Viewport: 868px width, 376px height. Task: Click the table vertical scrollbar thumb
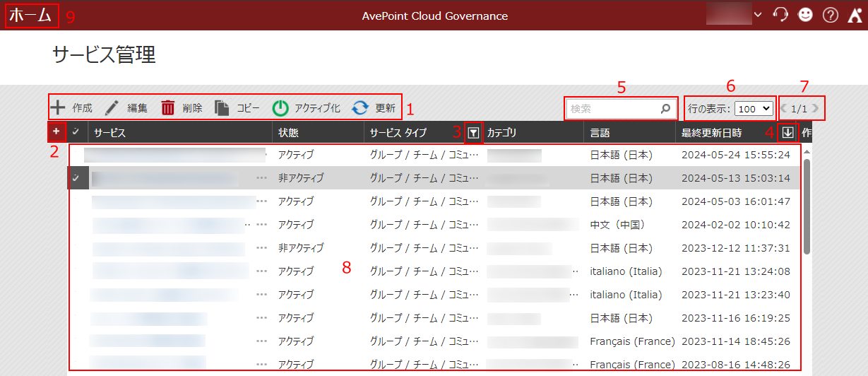[x=807, y=205]
